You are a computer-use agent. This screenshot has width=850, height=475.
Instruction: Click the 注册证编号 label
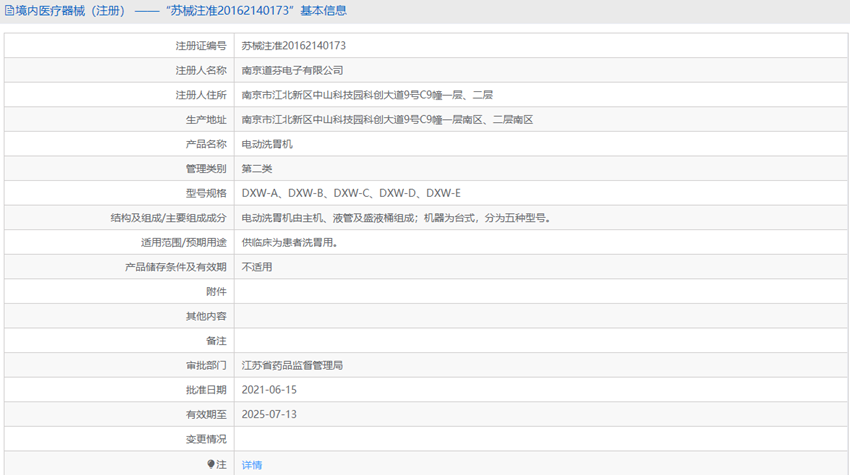point(201,46)
